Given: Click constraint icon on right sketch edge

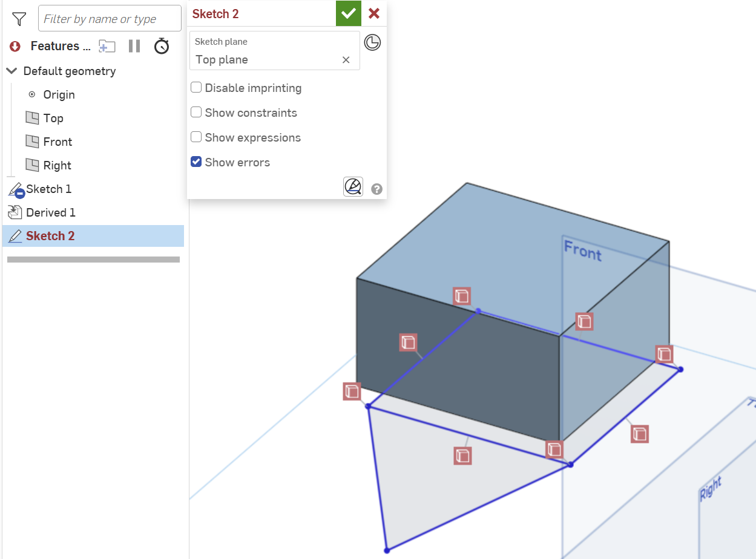Looking at the screenshot, I should tap(640, 434).
